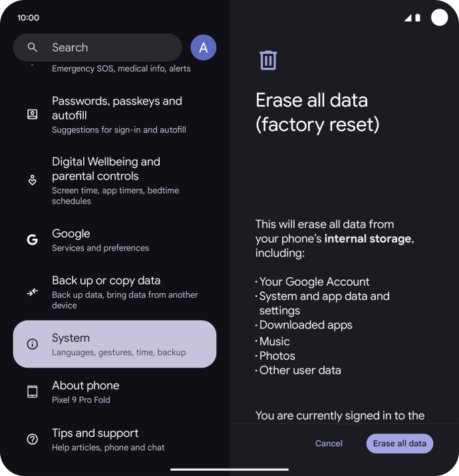459x476 pixels.
Task: Click the trash can icon
Action: (x=268, y=60)
